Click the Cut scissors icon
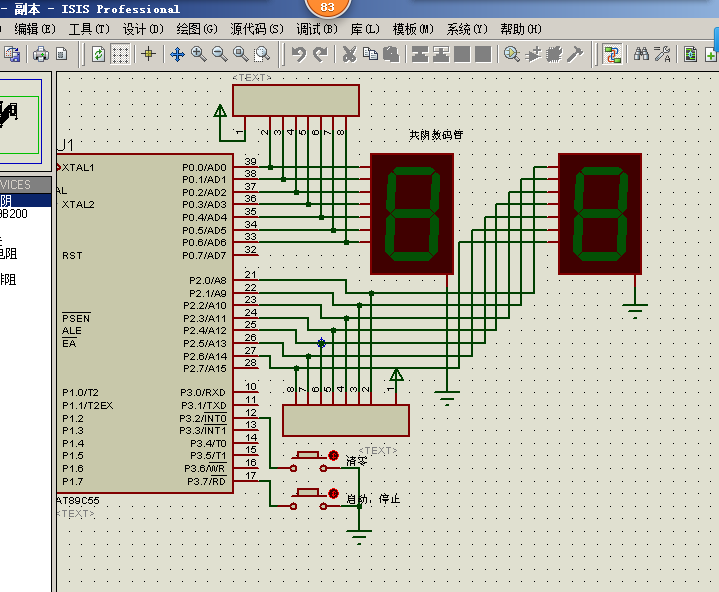Image resolution: width=719 pixels, height=592 pixels. [349, 54]
